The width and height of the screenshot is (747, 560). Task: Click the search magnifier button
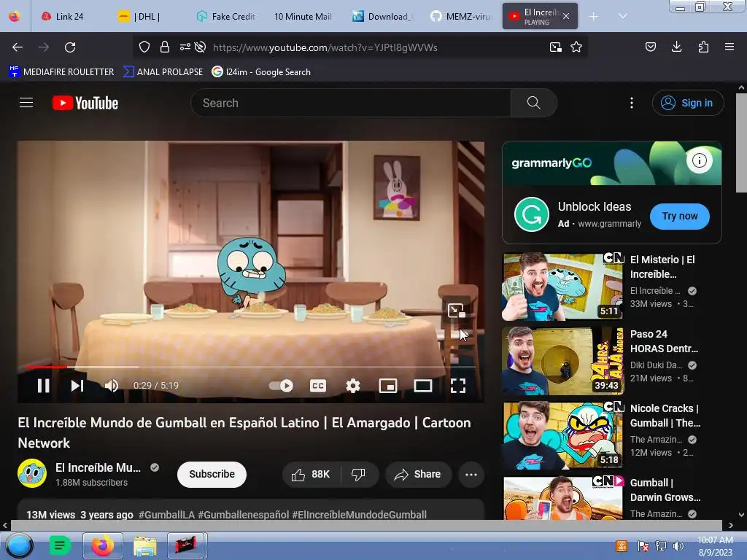click(533, 103)
